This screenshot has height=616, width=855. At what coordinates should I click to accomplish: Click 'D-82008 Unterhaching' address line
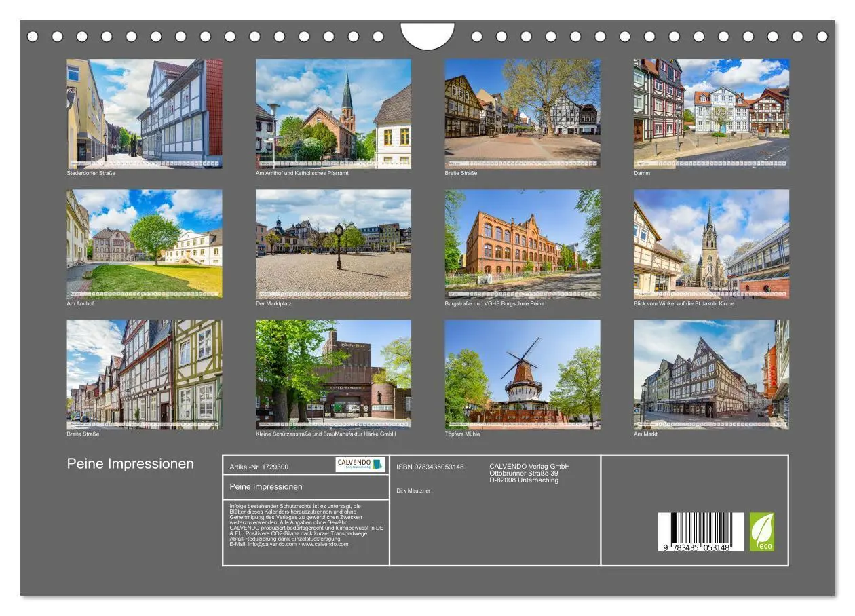pyautogui.click(x=524, y=480)
